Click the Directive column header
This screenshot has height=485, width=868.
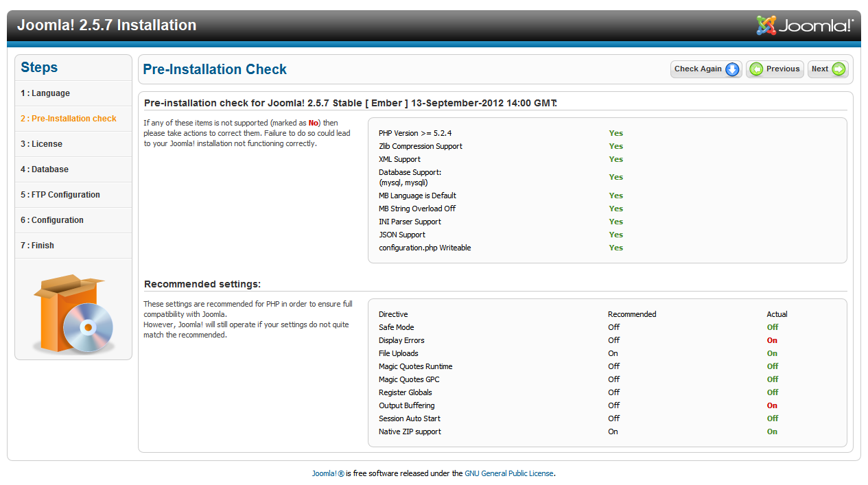(393, 314)
